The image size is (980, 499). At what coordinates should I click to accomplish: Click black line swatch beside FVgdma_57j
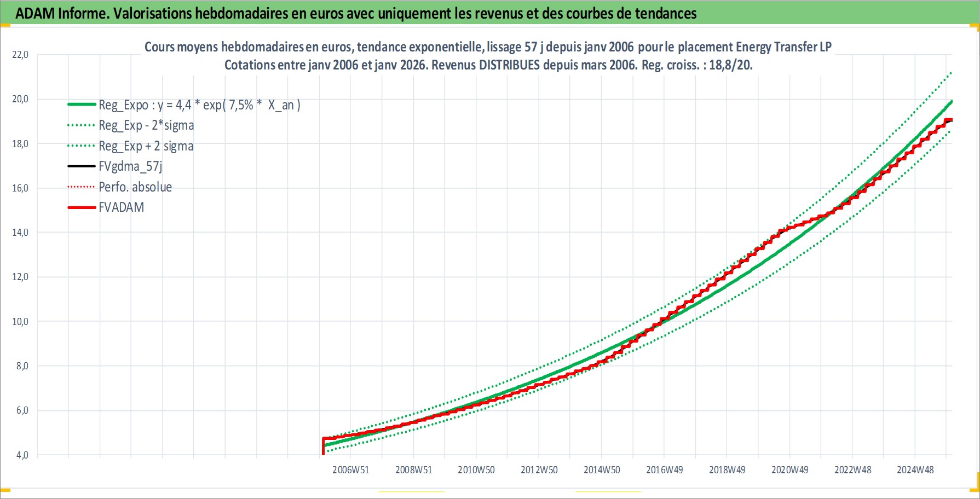coord(82,166)
